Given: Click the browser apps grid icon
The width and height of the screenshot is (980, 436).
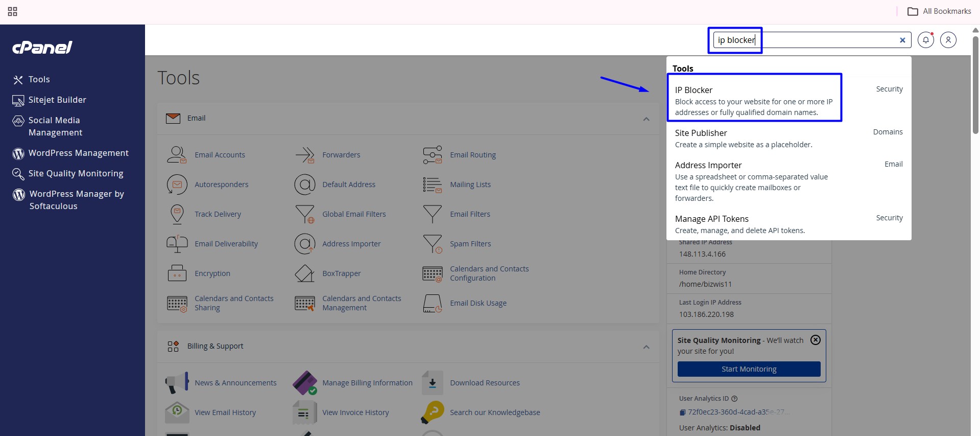Looking at the screenshot, I should click(13, 11).
